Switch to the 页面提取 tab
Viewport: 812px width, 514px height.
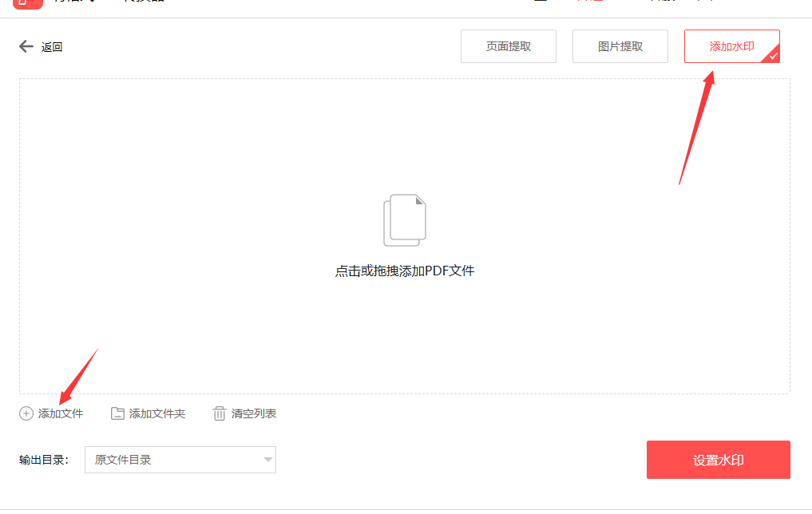(508, 46)
